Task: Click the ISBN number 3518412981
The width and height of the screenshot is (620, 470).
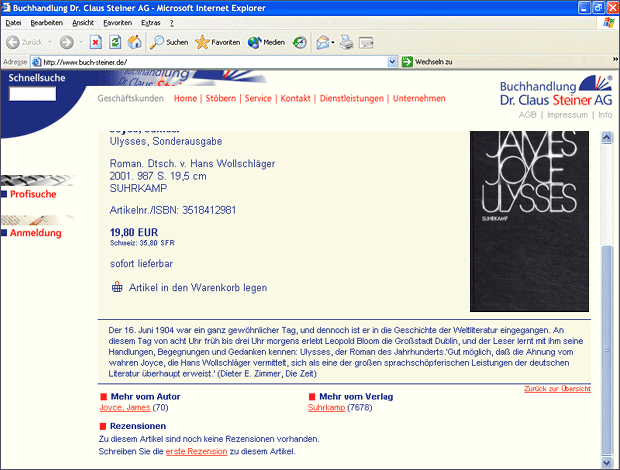Action: pos(209,210)
